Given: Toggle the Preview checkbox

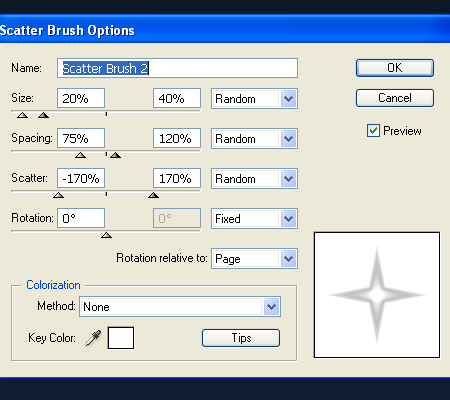Looking at the screenshot, I should click(373, 131).
